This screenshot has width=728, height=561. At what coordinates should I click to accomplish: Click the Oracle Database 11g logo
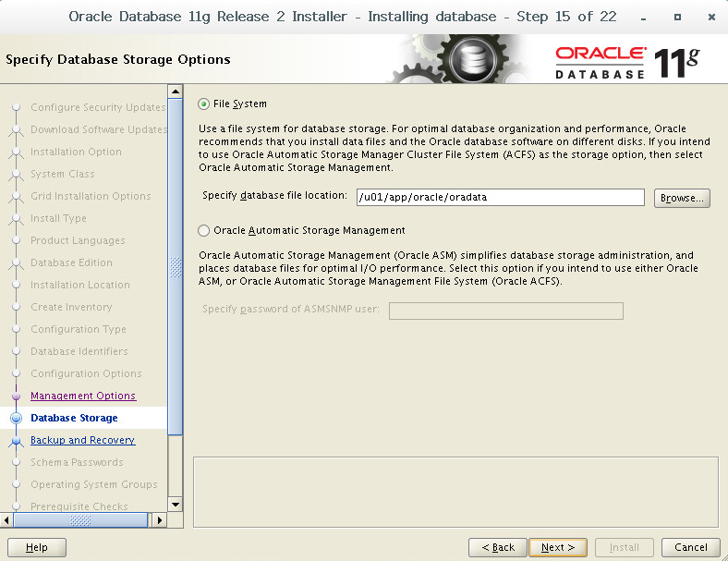(627, 62)
